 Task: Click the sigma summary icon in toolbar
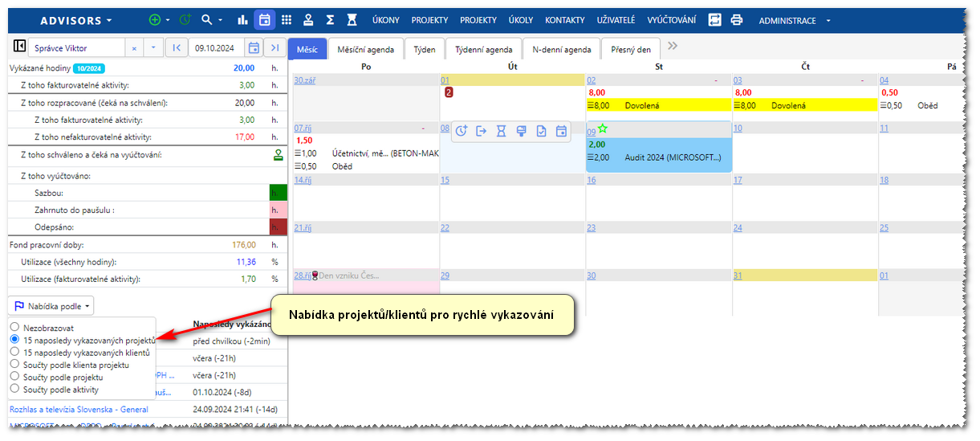[330, 20]
